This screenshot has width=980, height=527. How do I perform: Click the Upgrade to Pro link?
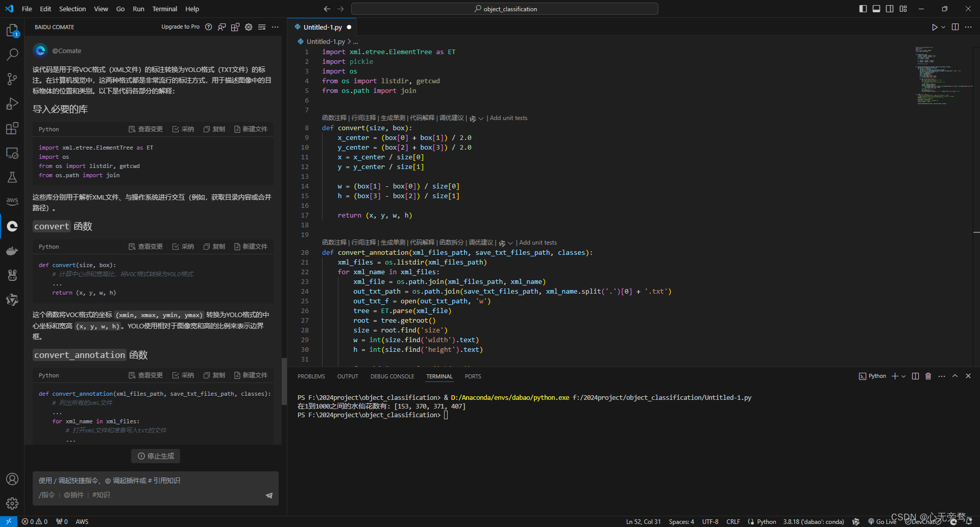click(x=180, y=27)
